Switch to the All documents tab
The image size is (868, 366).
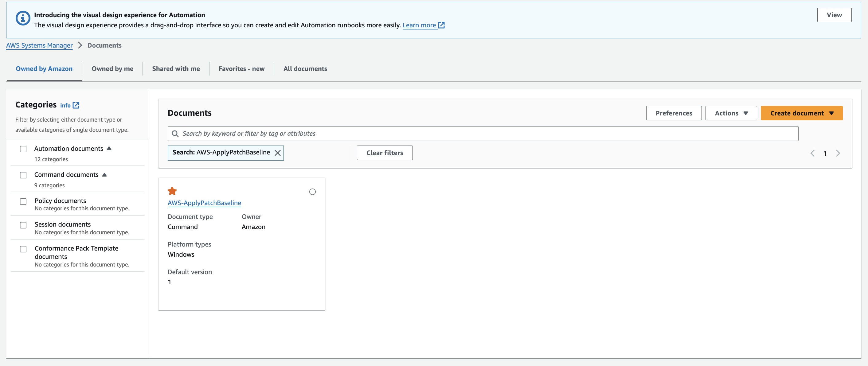[x=305, y=69]
